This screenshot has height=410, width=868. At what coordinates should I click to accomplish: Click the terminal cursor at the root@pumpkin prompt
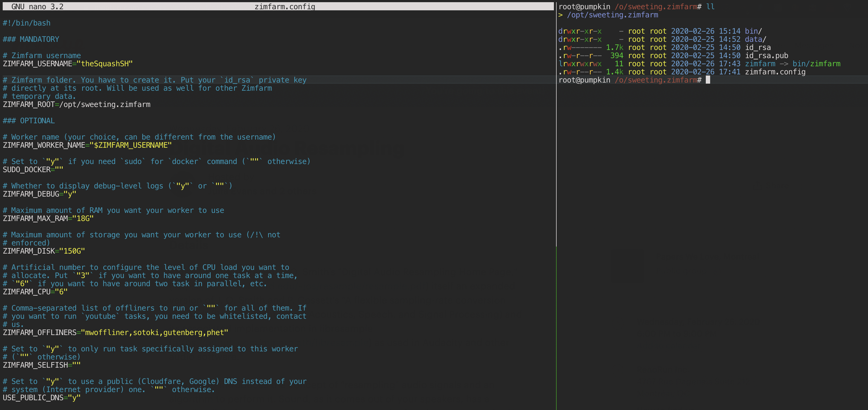click(708, 80)
